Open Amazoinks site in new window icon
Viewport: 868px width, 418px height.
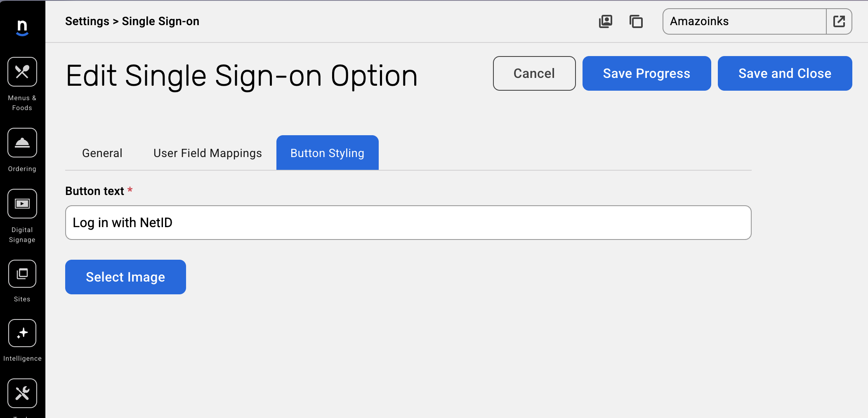[839, 21]
